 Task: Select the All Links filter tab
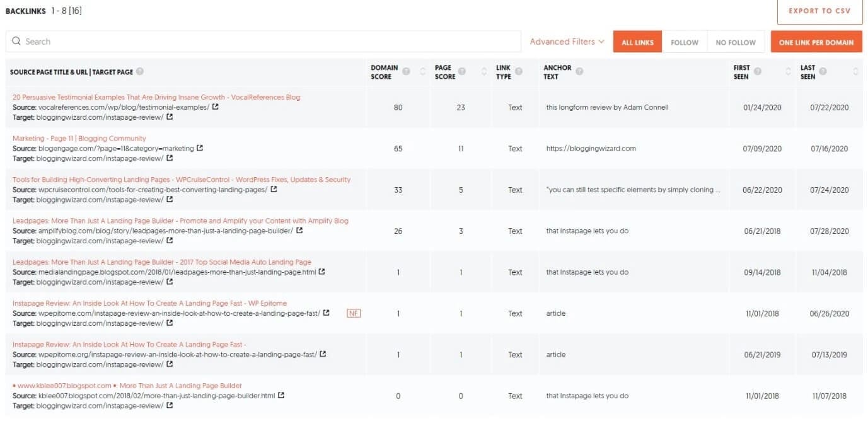coord(637,42)
